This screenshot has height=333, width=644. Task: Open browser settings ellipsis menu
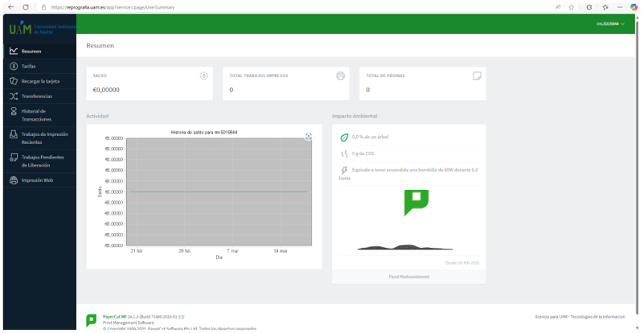pos(620,7)
